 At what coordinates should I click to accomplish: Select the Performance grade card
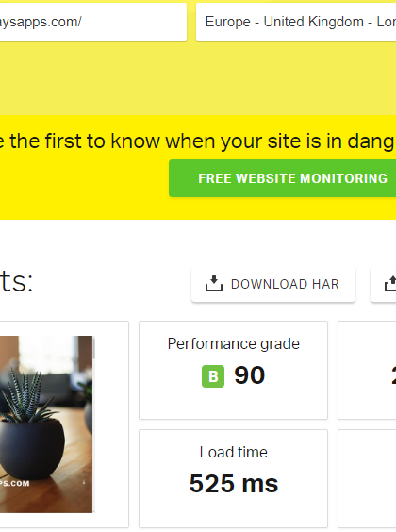pyautogui.click(x=233, y=370)
